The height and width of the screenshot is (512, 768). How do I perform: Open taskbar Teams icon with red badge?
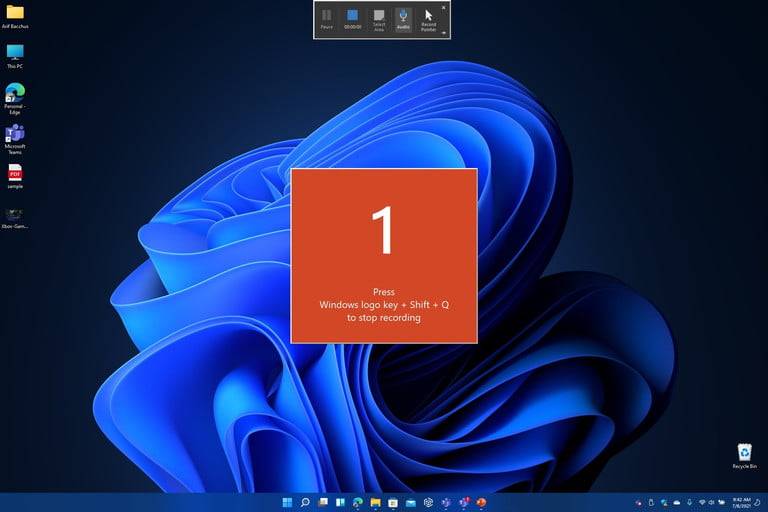tap(463, 502)
